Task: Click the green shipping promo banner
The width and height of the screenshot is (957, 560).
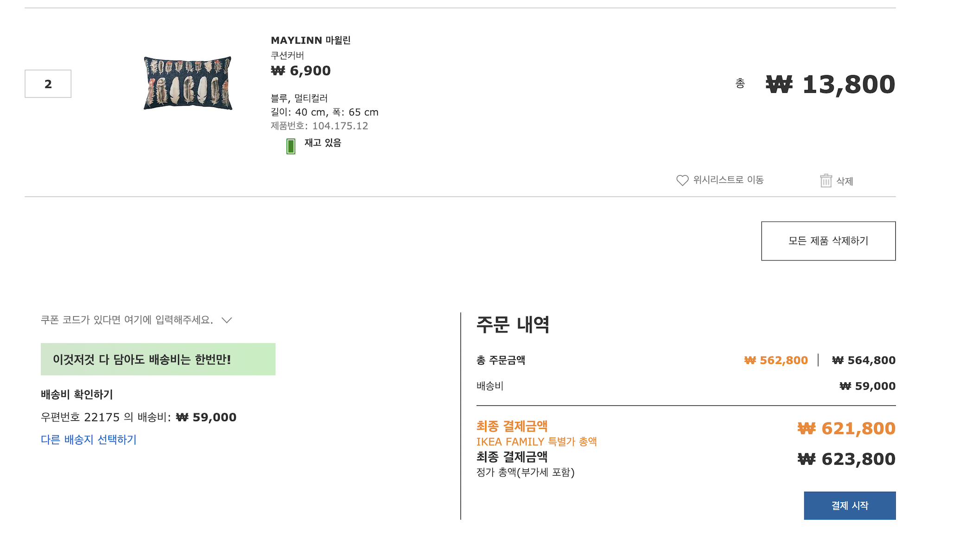Action: 158,359
